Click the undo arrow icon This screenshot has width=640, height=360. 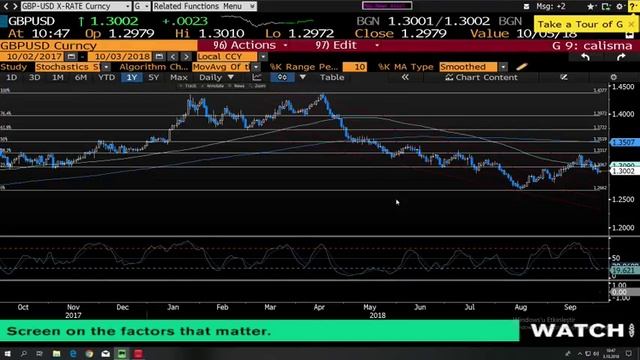[585, 57]
